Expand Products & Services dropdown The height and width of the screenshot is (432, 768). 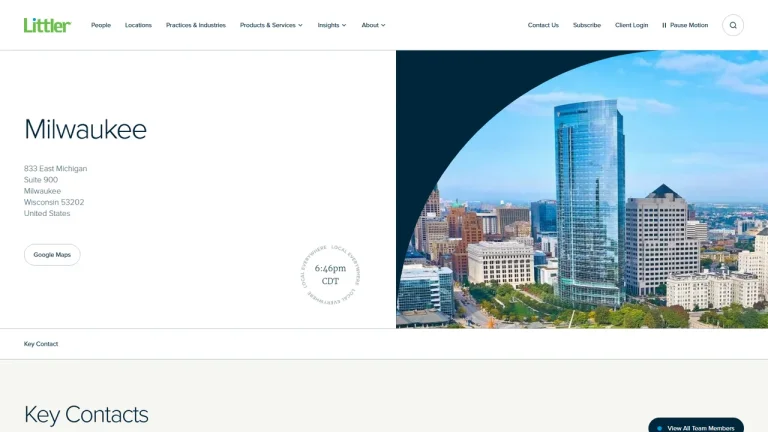point(271,25)
